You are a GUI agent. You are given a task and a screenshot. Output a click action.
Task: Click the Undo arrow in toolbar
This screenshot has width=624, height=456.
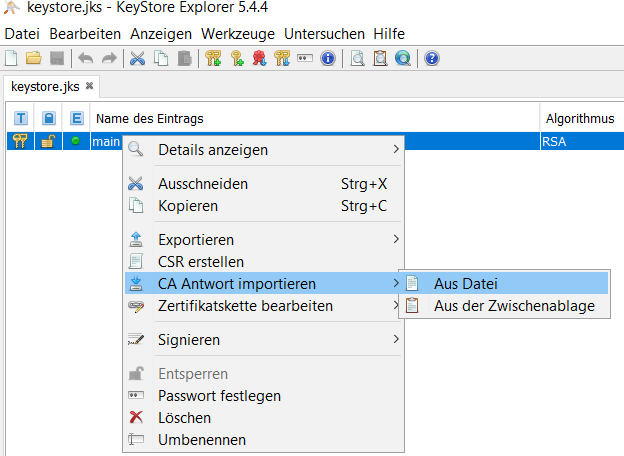coord(86,58)
